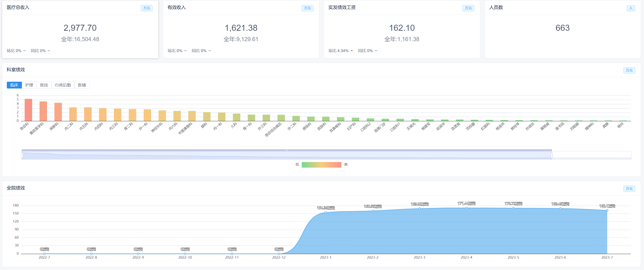The image size is (644, 270).
Task: Click the 2023-4 data point on 全院绩效 line
Action: coord(466,208)
